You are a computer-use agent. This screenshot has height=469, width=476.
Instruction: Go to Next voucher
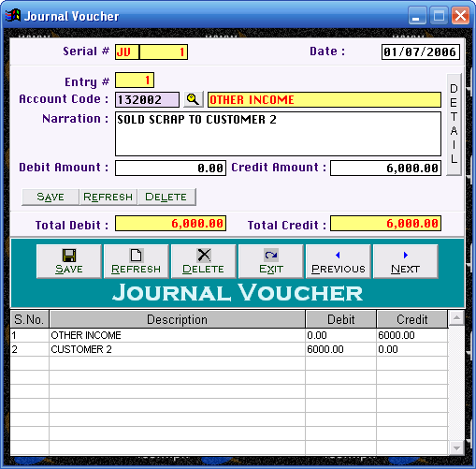(406, 261)
